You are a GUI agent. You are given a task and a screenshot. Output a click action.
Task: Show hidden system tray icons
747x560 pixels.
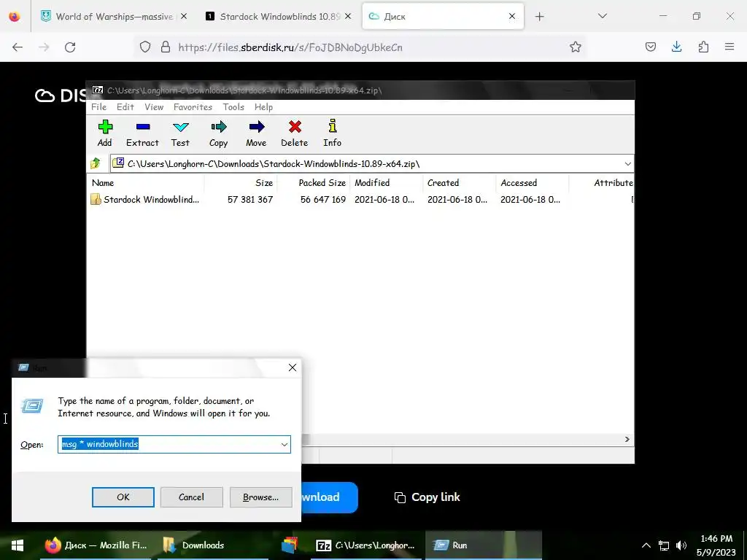click(646, 545)
